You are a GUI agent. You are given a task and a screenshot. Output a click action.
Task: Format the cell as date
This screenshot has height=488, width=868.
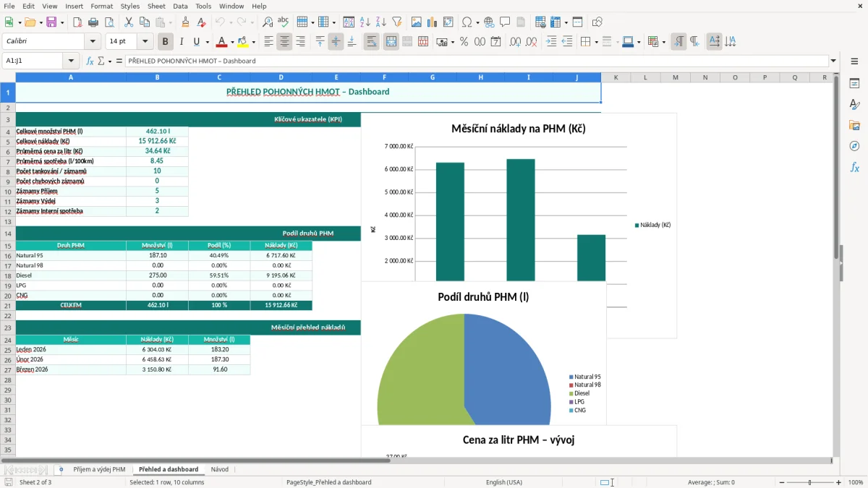tap(496, 42)
